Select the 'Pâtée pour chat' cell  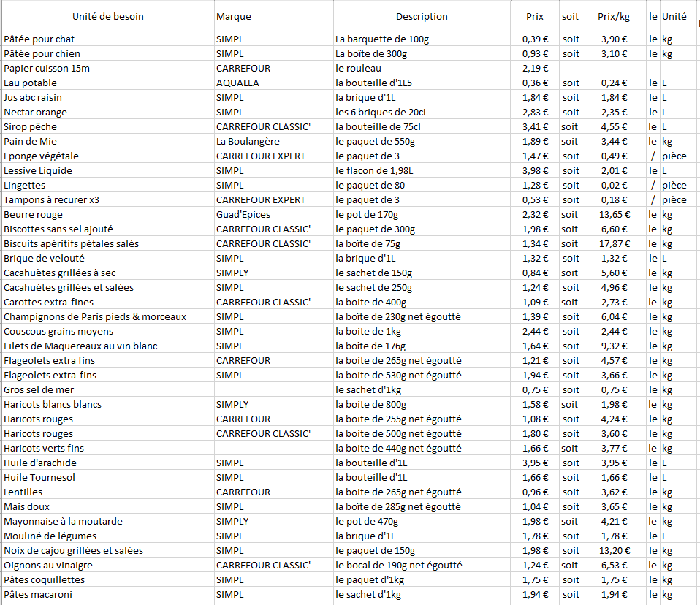[x=108, y=39]
